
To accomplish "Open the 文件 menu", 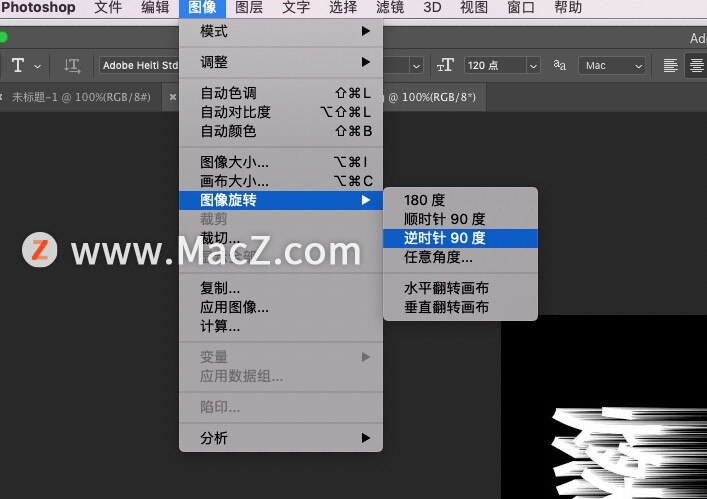I will 108,7.
